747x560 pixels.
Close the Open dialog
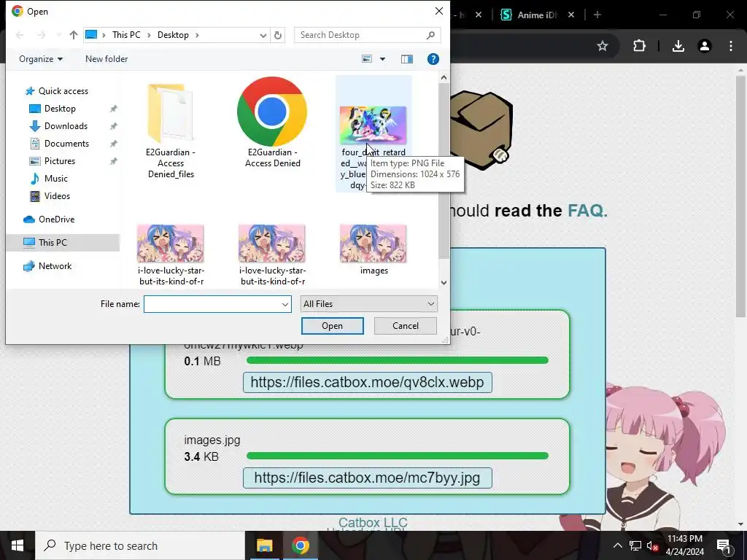point(438,11)
